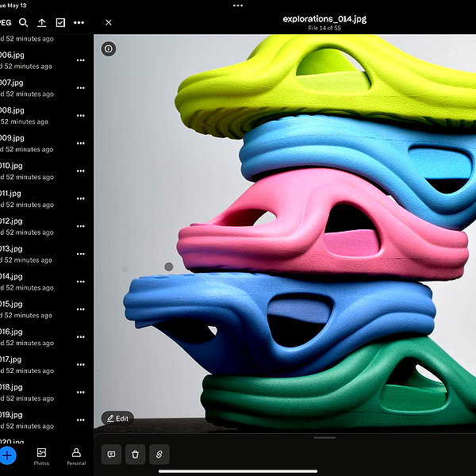This screenshot has width=476, height=476.
Task: Enable multi-select with the checkbox icon
Action: (x=60, y=22)
